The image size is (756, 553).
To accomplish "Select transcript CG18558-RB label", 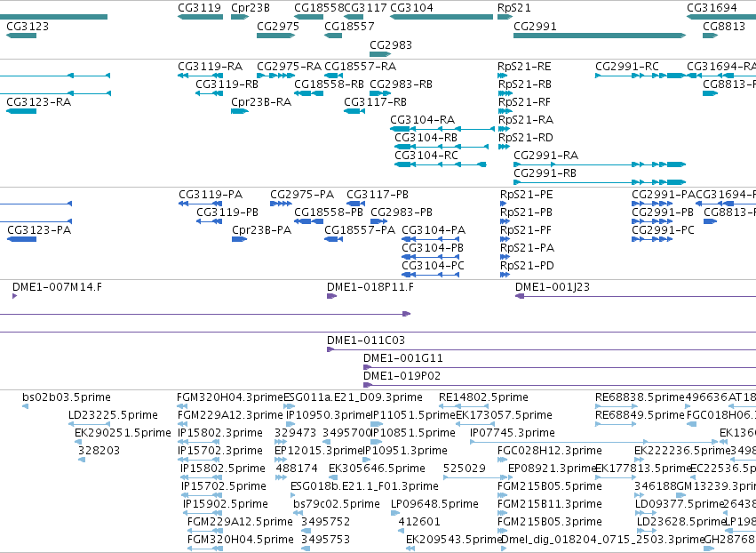I will (x=329, y=84).
